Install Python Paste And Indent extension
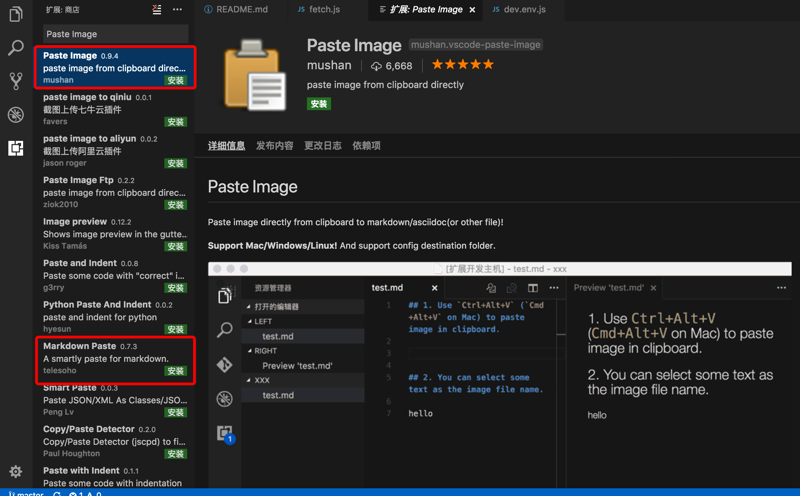The image size is (800, 496). click(176, 329)
